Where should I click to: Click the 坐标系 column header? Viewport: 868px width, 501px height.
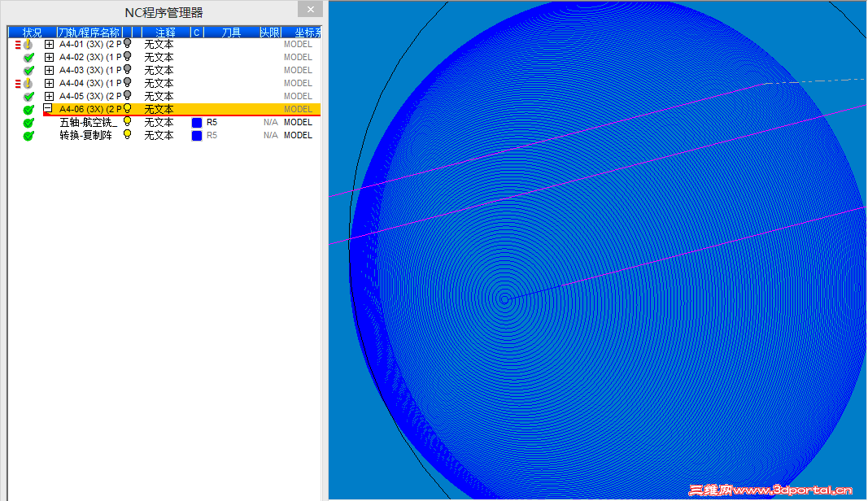point(301,32)
